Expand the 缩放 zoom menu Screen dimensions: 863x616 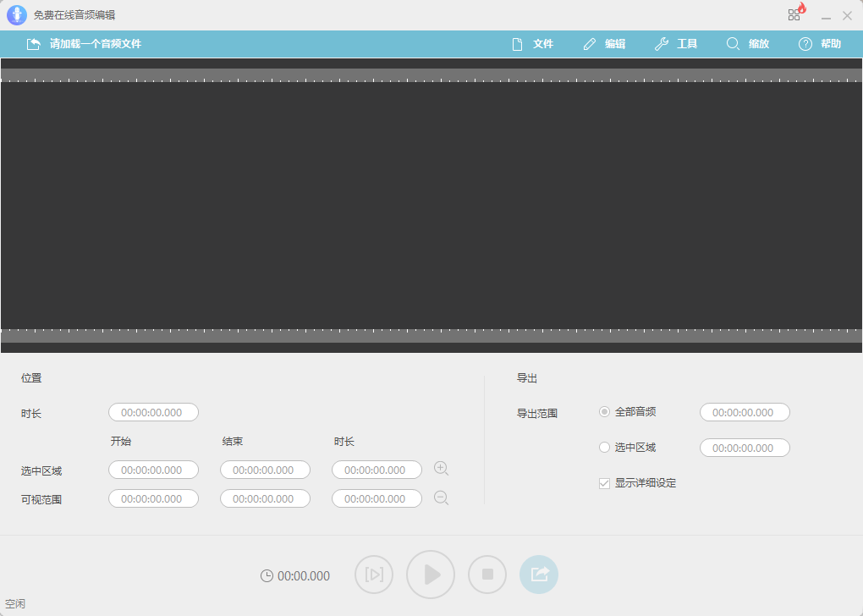tap(749, 44)
